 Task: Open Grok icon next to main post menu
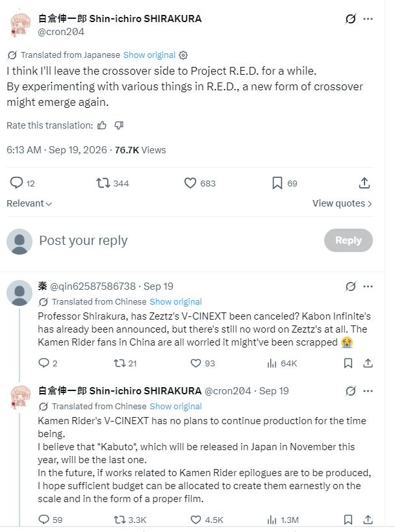point(350,19)
